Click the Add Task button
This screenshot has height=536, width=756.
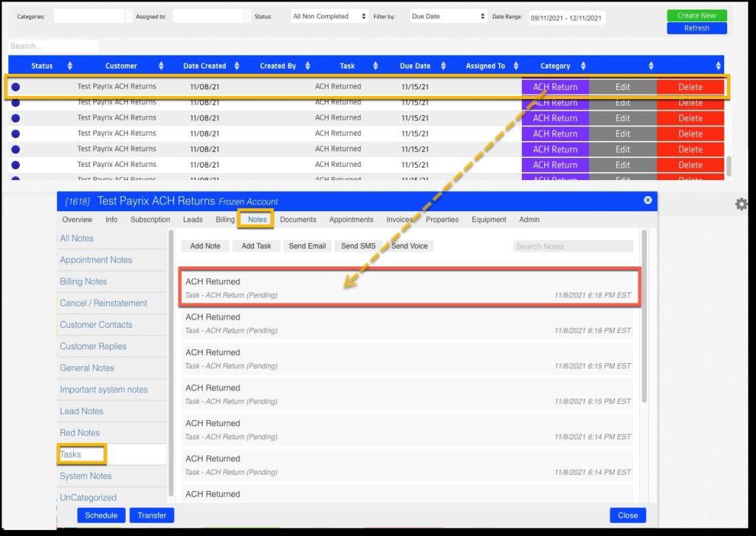pyautogui.click(x=256, y=246)
